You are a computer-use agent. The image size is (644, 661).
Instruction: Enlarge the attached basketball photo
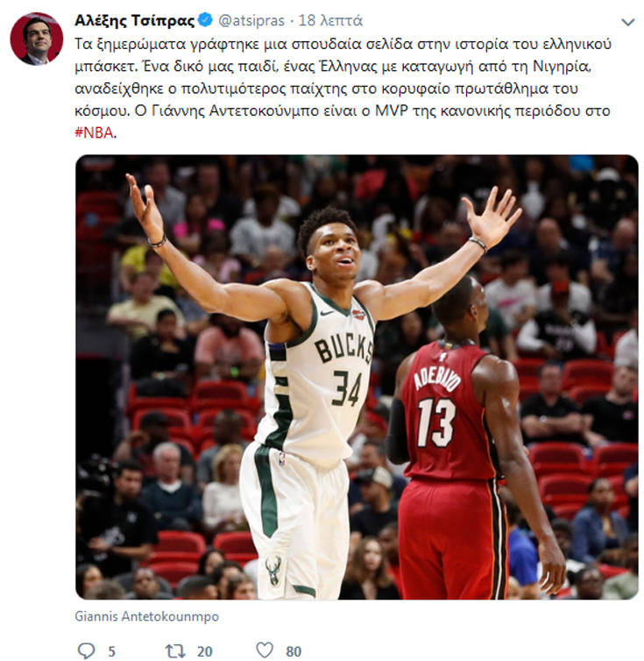pyautogui.click(x=357, y=377)
